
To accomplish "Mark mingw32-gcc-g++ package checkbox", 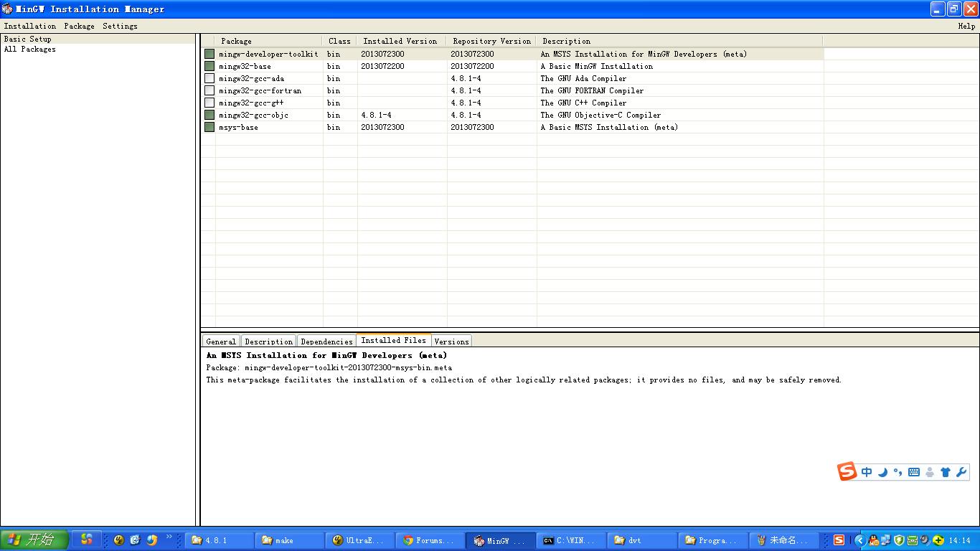I will (x=209, y=103).
